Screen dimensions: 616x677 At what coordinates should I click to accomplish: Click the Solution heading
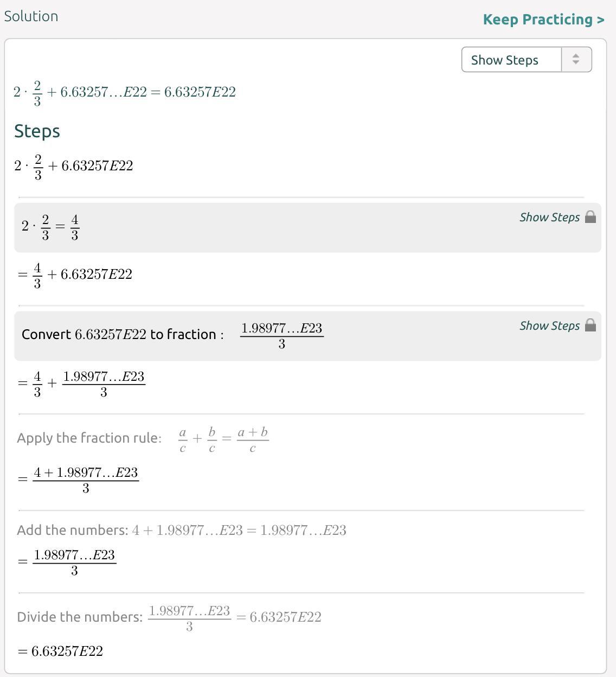tap(31, 16)
